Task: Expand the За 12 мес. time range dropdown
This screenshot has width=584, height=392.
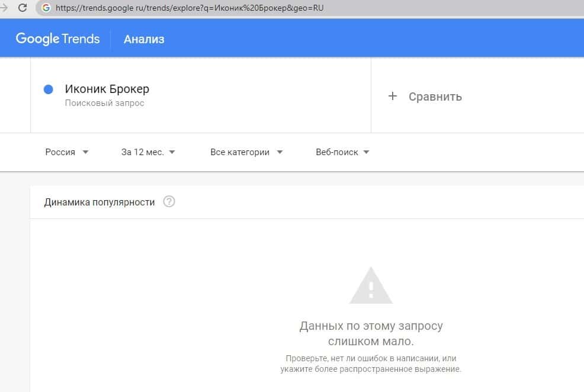Action: 148,152
